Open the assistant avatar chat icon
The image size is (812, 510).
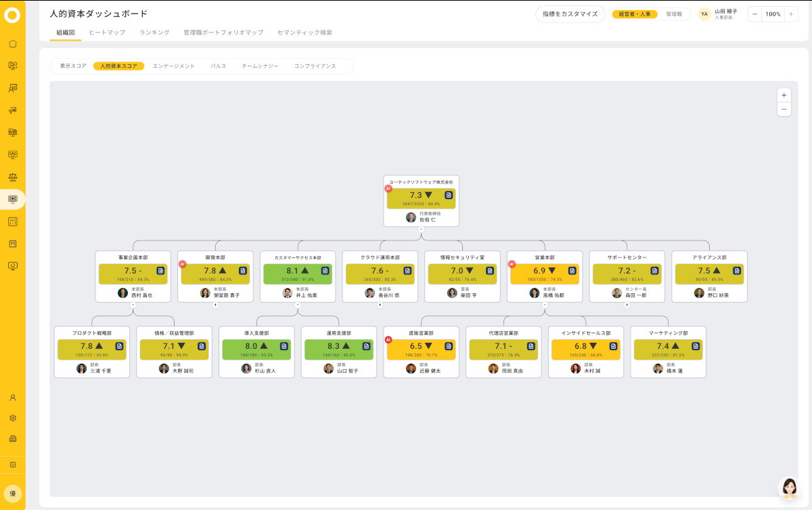click(x=789, y=488)
